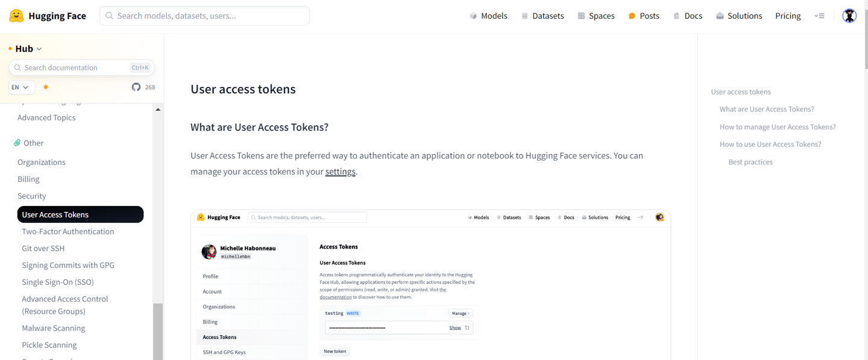Viewport: 868px width, 360px height.
Task: Click the User access tokens page heading
Action: click(243, 89)
